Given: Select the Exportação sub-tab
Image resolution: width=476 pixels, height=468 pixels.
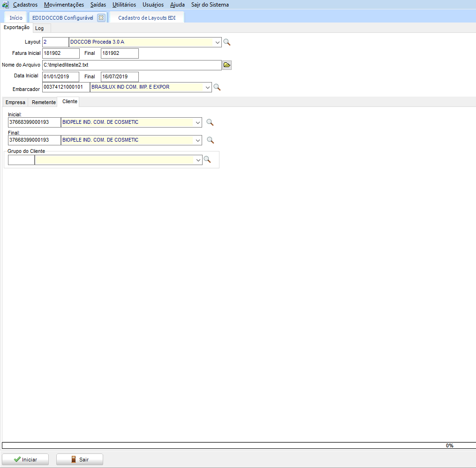Looking at the screenshot, I should [x=16, y=27].
